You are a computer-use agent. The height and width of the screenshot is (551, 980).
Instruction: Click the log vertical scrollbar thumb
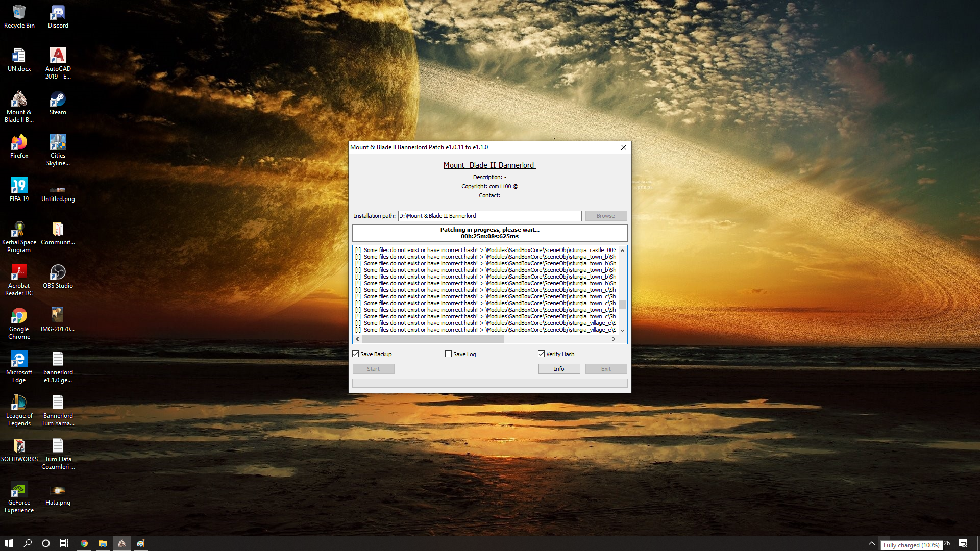tap(622, 304)
